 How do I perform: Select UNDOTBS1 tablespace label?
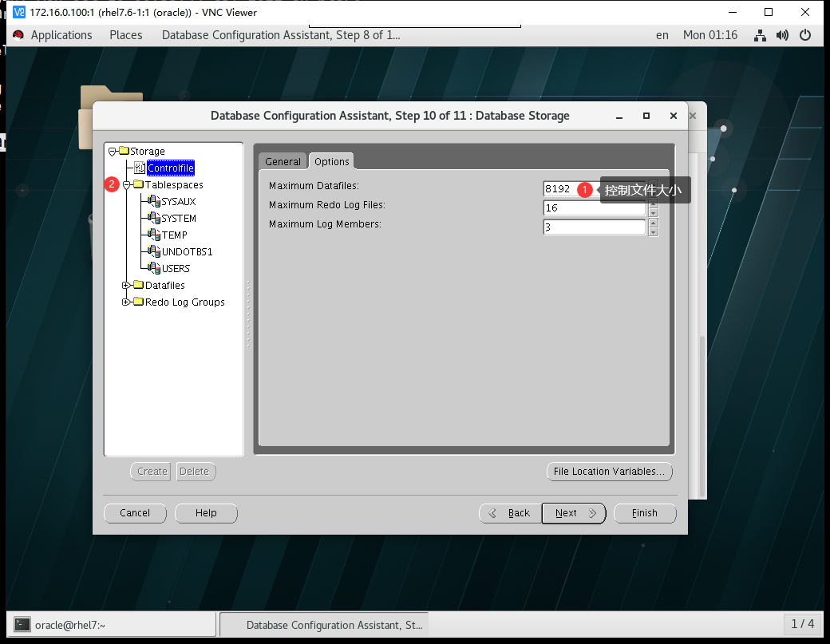pos(187,252)
